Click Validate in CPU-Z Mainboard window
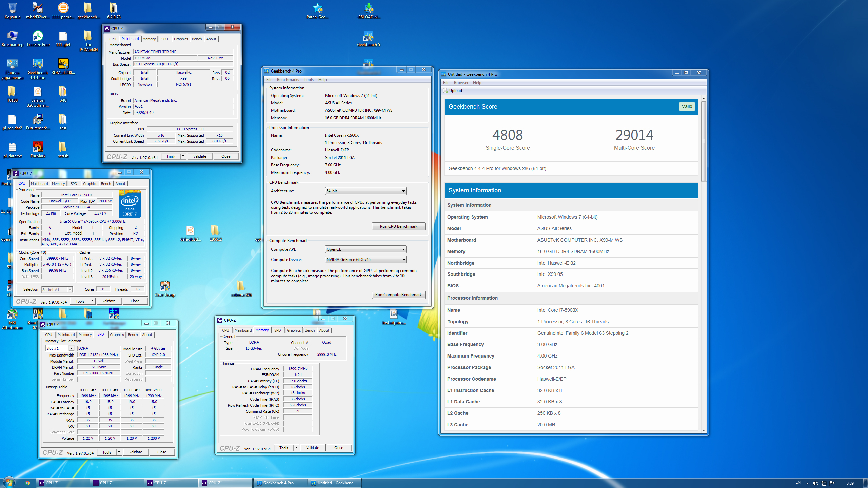This screenshot has width=868, height=488. (x=200, y=156)
